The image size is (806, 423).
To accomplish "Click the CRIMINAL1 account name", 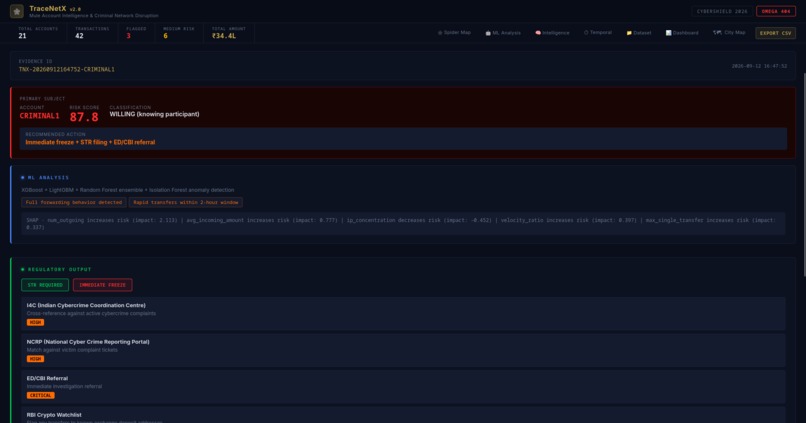I will pyautogui.click(x=39, y=116).
